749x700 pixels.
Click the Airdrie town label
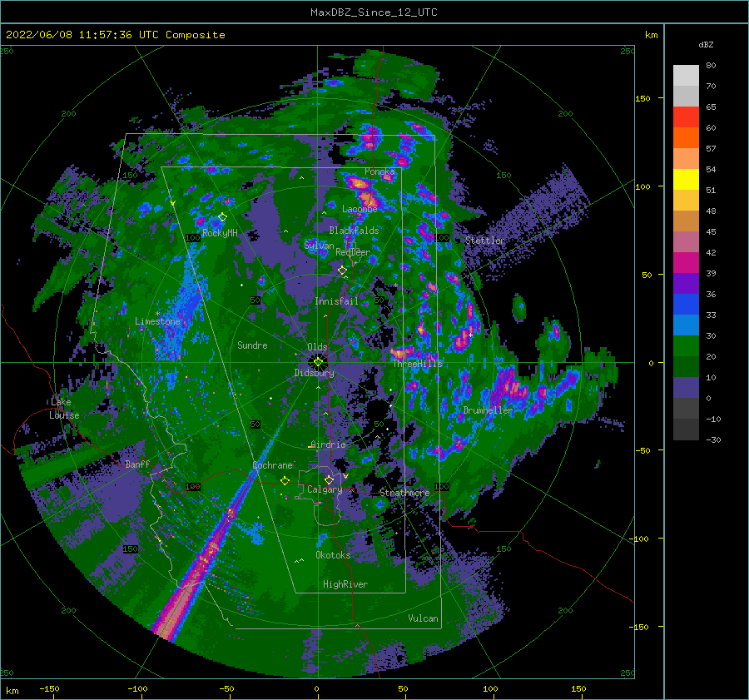[x=328, y=444]
